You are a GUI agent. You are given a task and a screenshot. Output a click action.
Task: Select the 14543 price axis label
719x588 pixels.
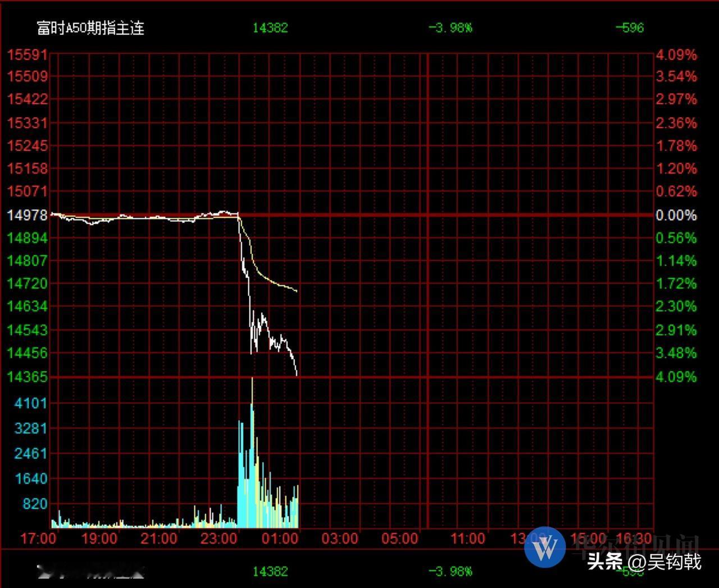pos(28,330)
